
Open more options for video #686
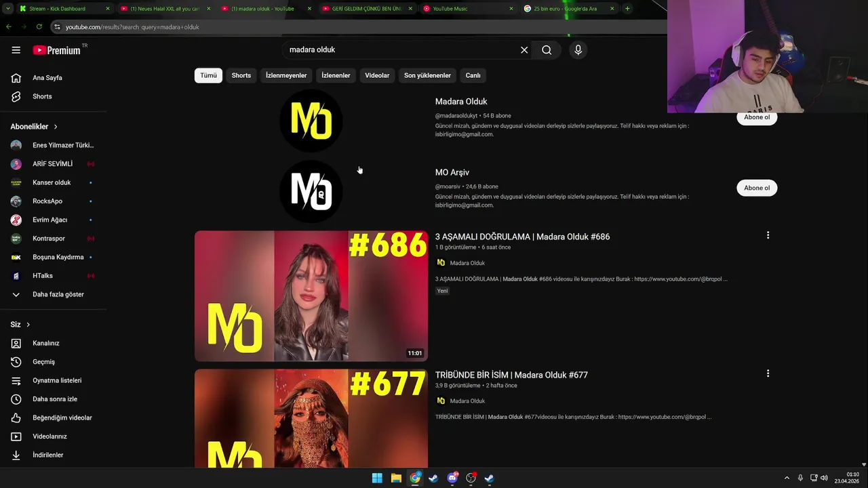pos(768,235)
